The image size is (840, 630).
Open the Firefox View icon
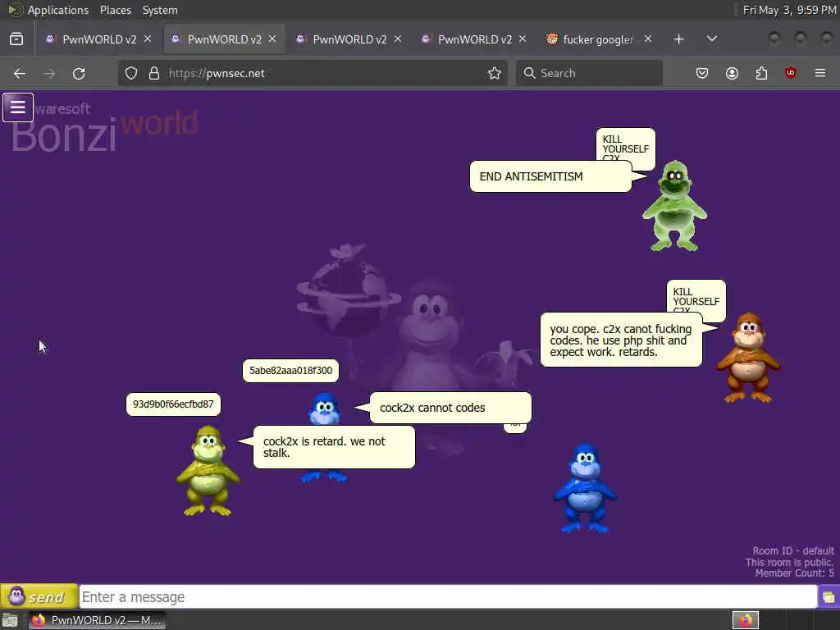click(16, 39)
